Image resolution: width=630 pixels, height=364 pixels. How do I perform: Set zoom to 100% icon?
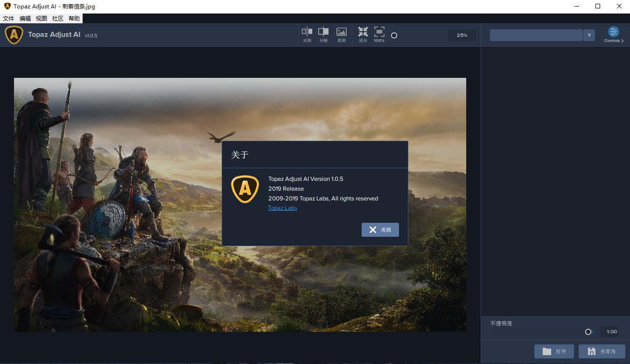(x=379, y=34)
